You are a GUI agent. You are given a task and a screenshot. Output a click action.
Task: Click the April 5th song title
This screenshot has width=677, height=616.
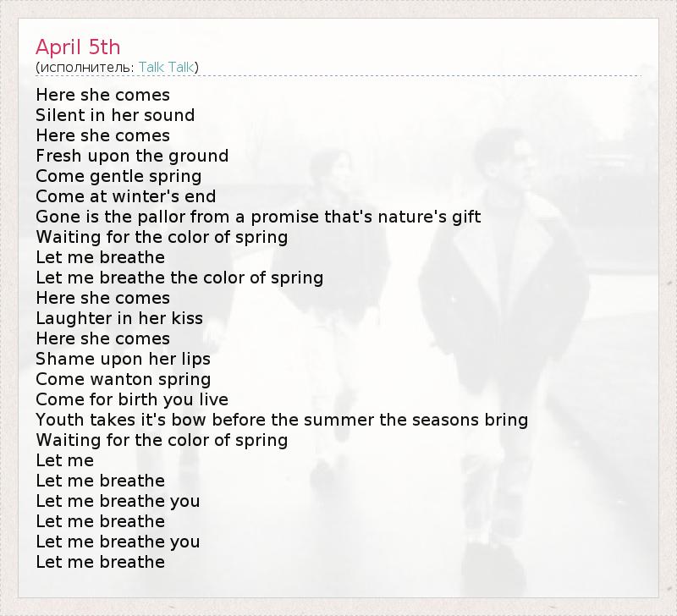point(78,46)
